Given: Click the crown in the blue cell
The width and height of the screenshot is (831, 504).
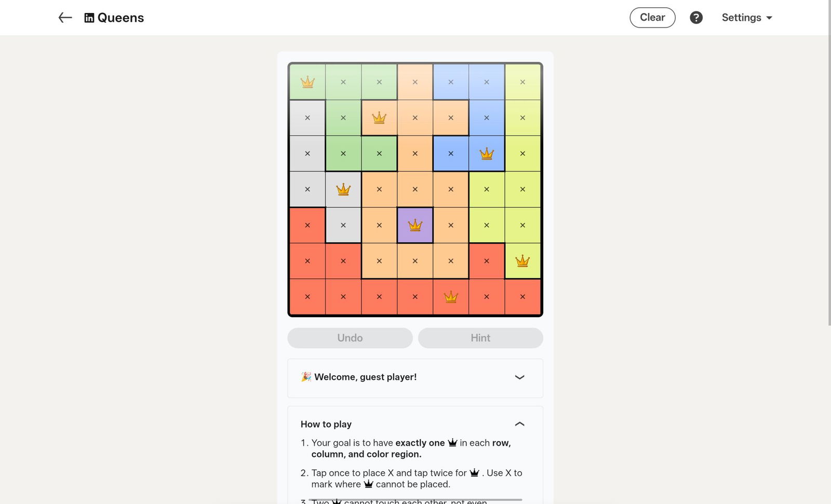Looking at the screenshot, I should click(487, 154).
